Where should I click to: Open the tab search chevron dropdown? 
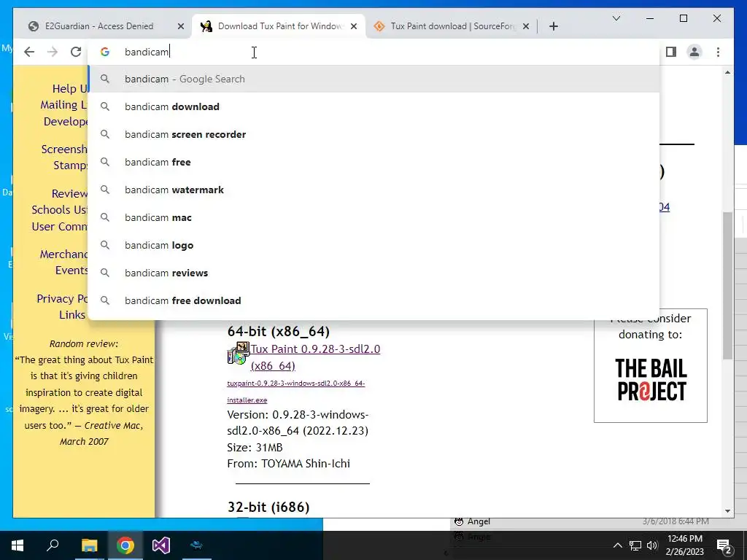(616, 18)
